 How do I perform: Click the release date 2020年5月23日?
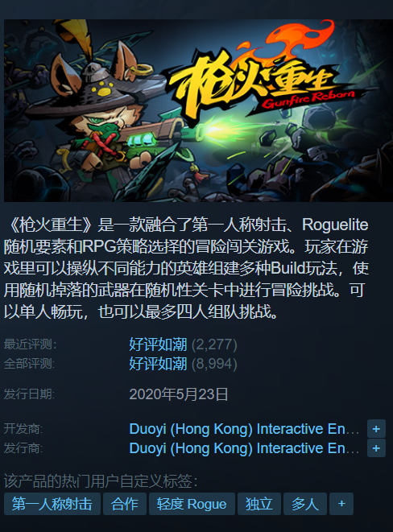pos(179,394)
